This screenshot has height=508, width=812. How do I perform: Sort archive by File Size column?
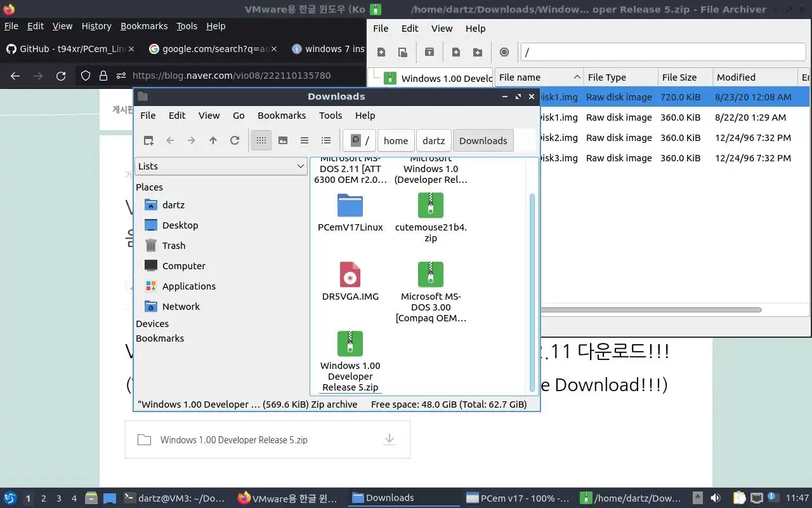coord(685,77)
